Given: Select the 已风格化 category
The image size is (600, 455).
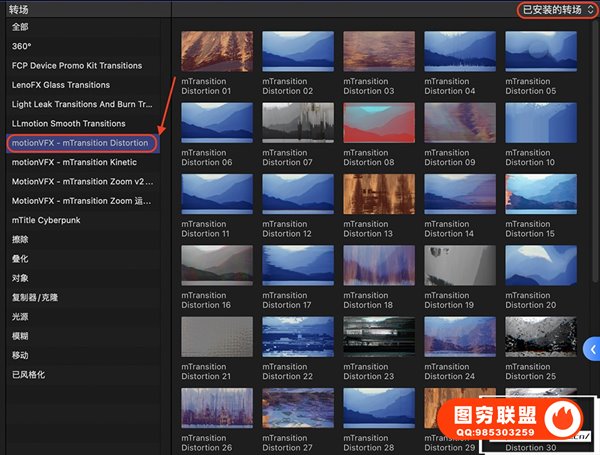Looking at the screenshot, I should tap(29, 375).
